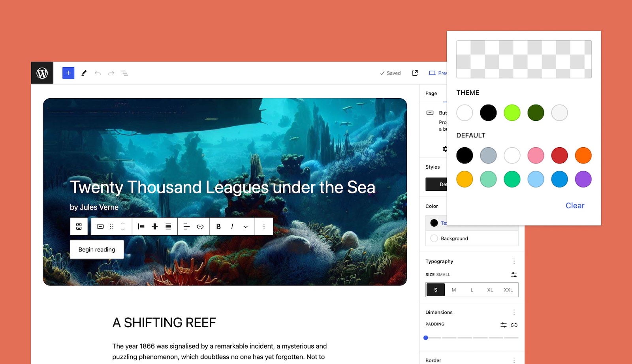632x364 pixels.
Task: Pick the theme dark green swatch
Action: 536,113
